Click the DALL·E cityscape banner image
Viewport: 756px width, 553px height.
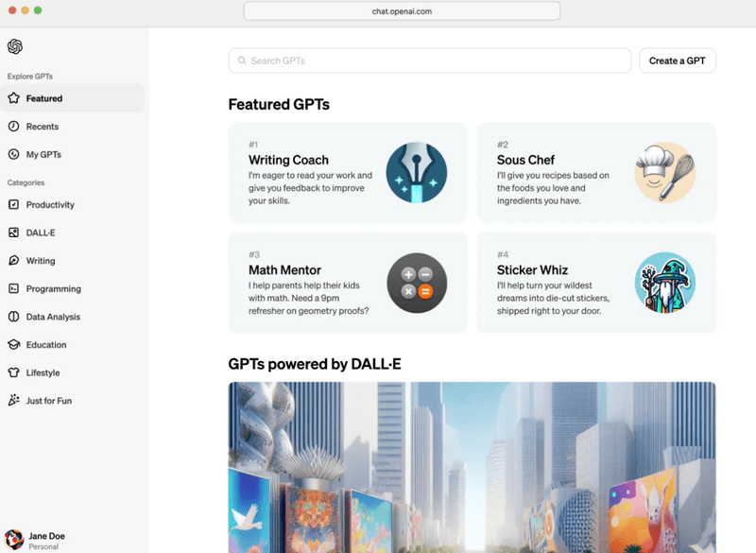(x=472, y=467)
